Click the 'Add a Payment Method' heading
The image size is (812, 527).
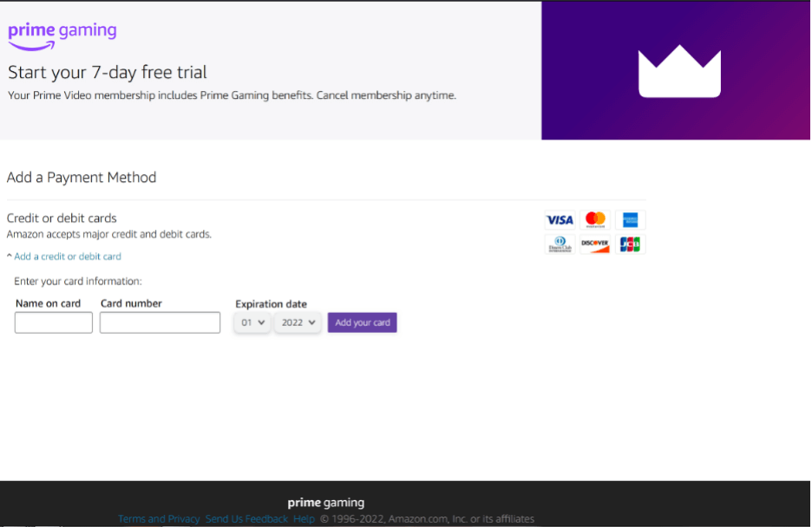(x=82, y=178)
